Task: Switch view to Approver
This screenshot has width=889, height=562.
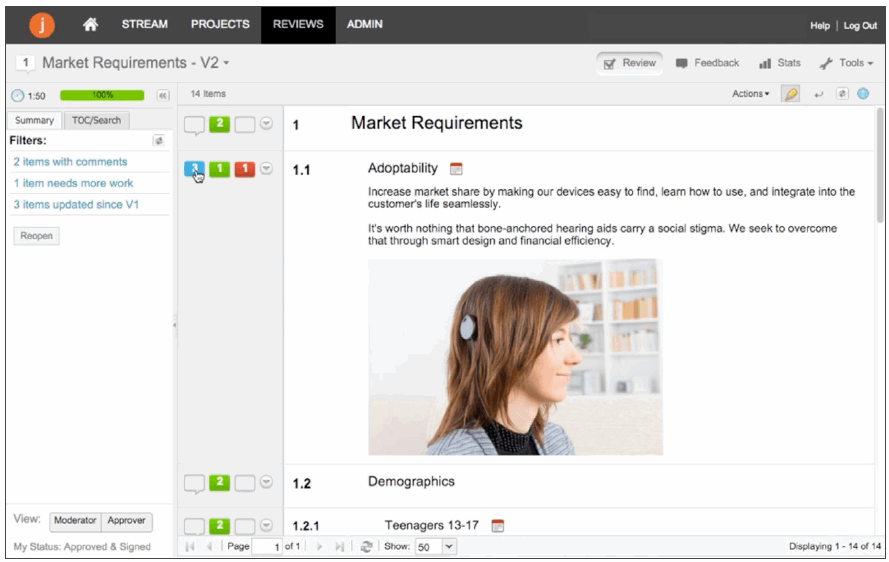Action: coord(127,521)
